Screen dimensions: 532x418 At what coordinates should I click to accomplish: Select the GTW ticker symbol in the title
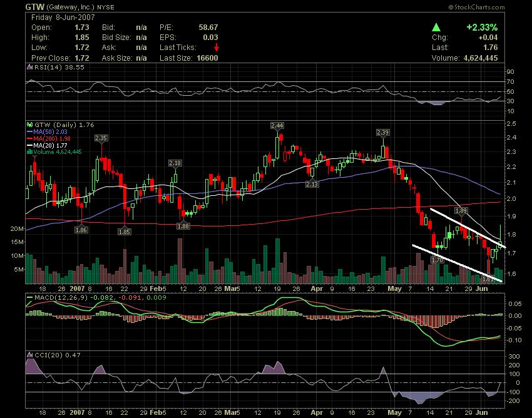click(x=35, y=7)
